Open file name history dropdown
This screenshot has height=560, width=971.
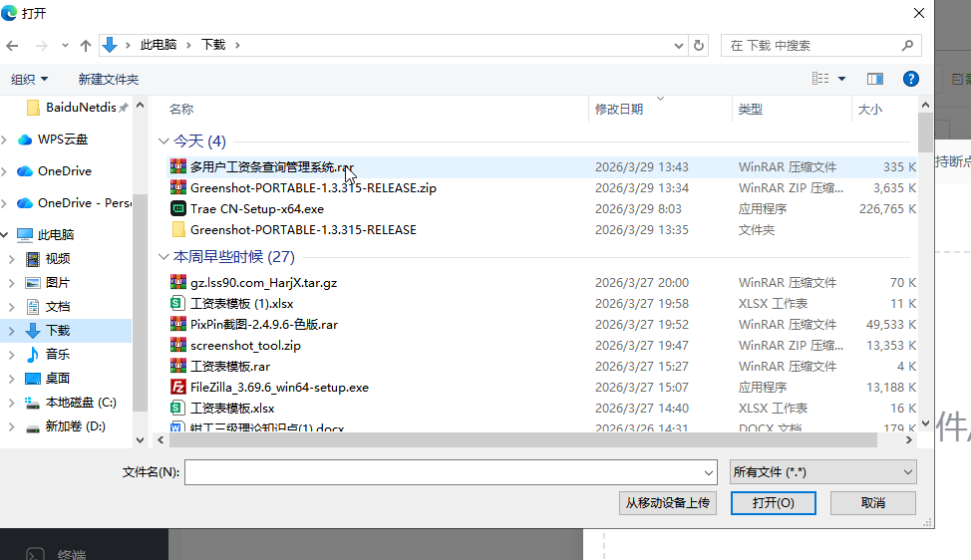pos(709,472)
